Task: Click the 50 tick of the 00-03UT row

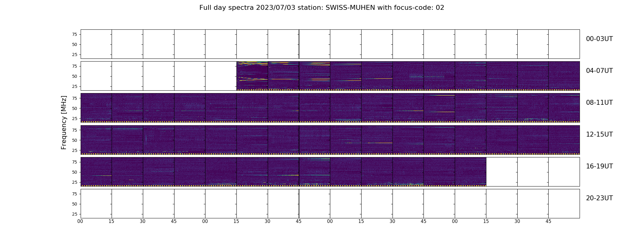Action: 74,44
